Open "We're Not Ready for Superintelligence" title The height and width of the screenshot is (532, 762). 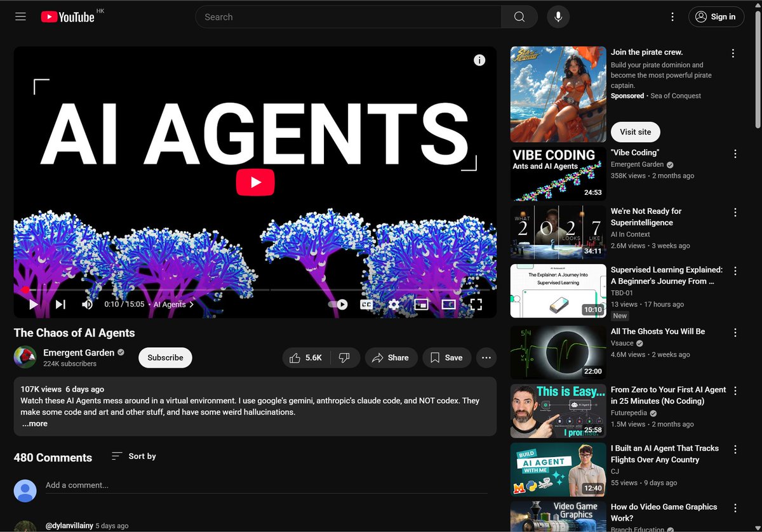(x=646, y=216)
